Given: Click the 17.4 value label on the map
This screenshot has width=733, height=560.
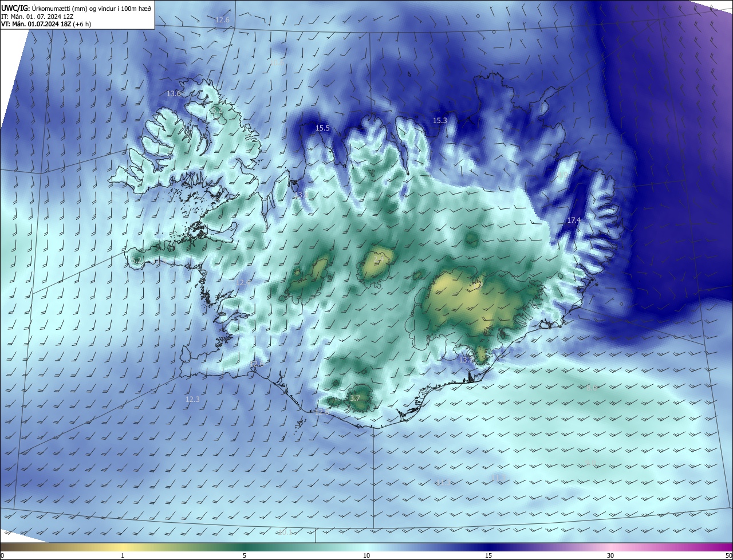Looking at the screenshot, I should pyautogui.click(x=574, y=220).
